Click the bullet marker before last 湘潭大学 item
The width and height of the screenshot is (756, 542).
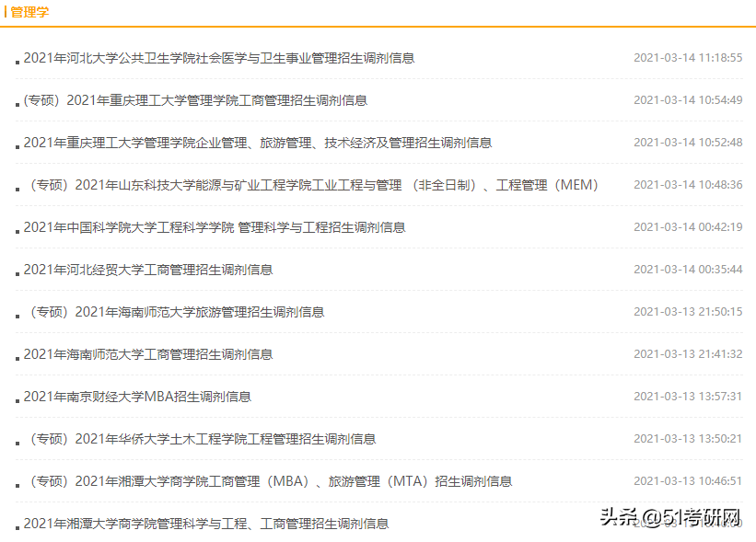click(16, 526)
